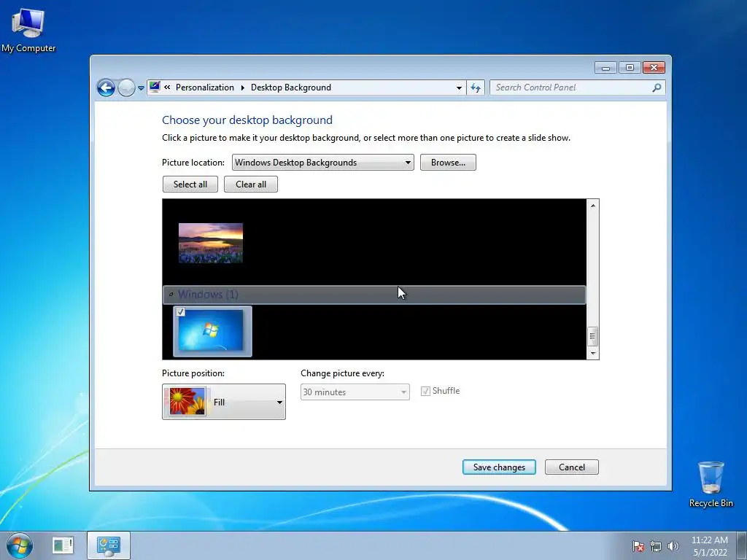Refresh the Control Panel page

pyautogui.click(x=476, y=87)
